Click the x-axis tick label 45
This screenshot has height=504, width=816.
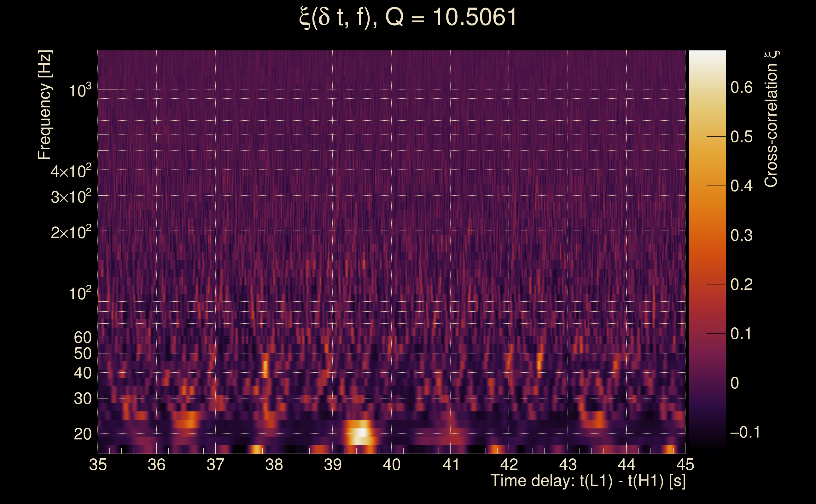[685, 464]
